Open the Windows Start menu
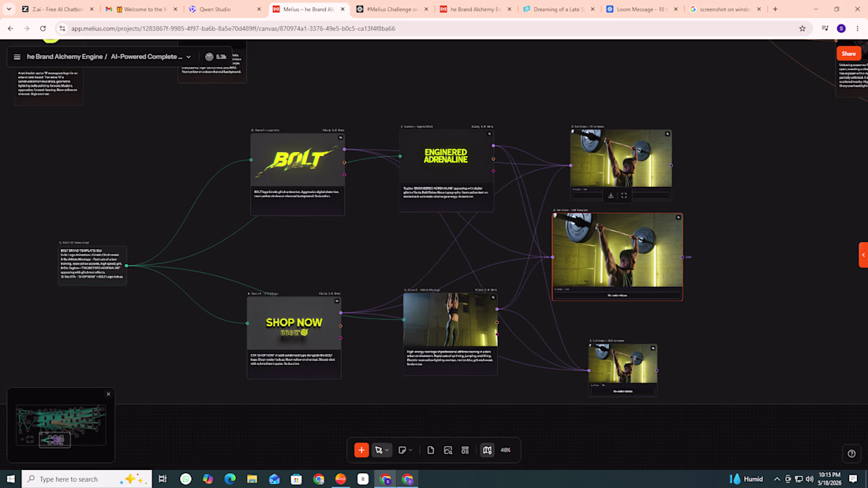Screen dimensions: 868x488 [10, 479]
